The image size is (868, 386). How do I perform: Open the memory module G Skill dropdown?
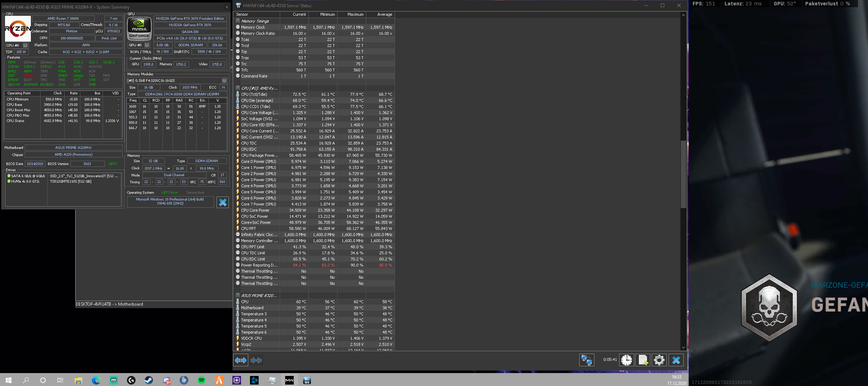click(224, 81)
